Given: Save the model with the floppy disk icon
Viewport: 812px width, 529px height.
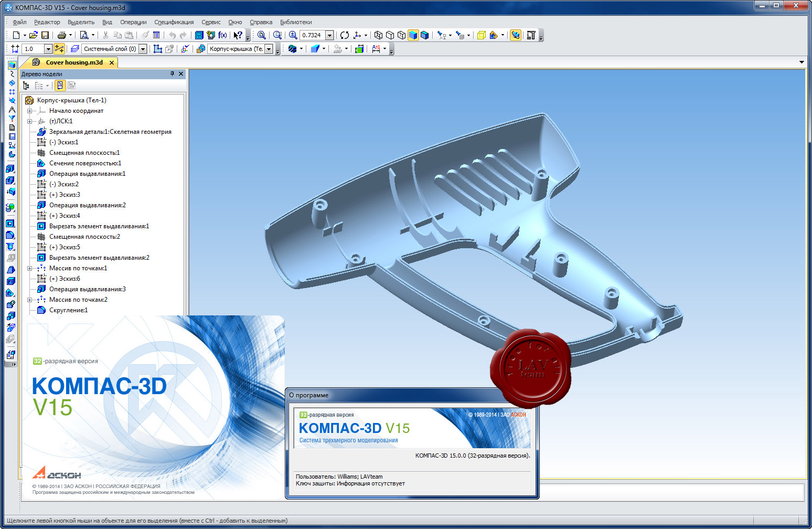Looking at the screenshot, I should click(x=45, y=35).
